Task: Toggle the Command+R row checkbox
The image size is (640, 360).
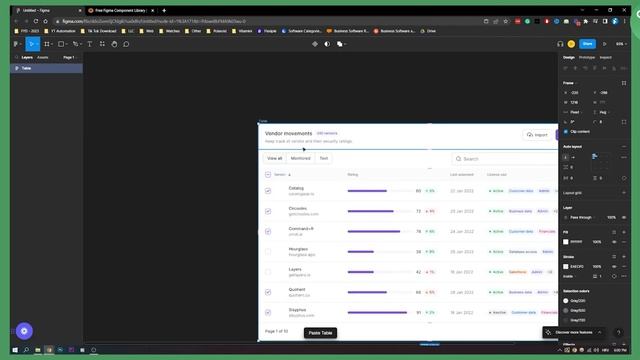Action: pos(268,231)
